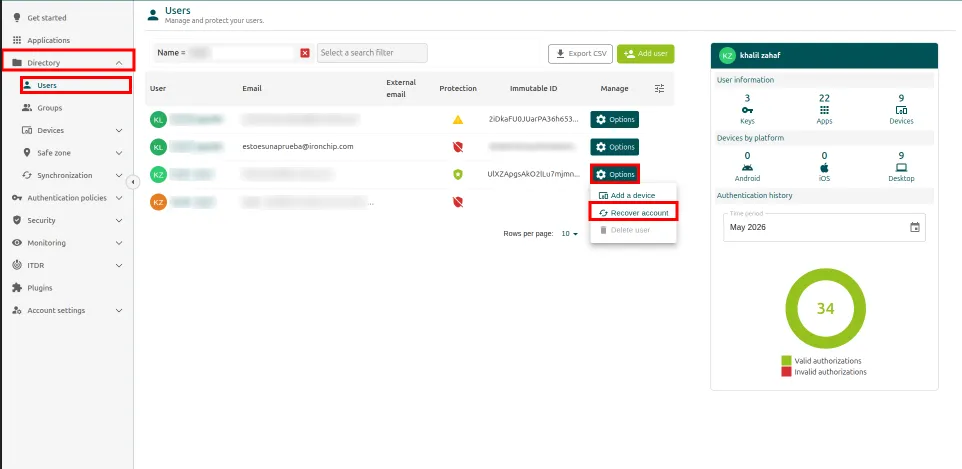Click the Directory folder icon

pyautogui.click(x=17, y=63)
